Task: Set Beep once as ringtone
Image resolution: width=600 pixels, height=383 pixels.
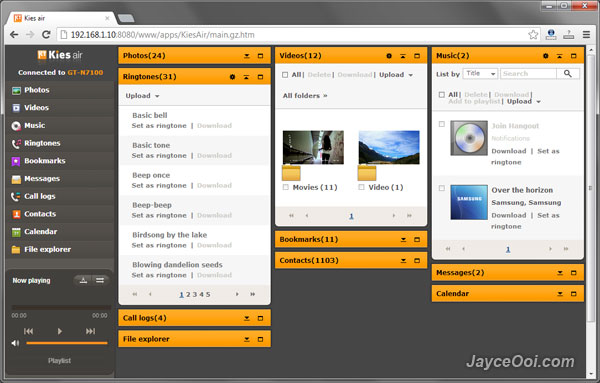Action: click(159, 186)
